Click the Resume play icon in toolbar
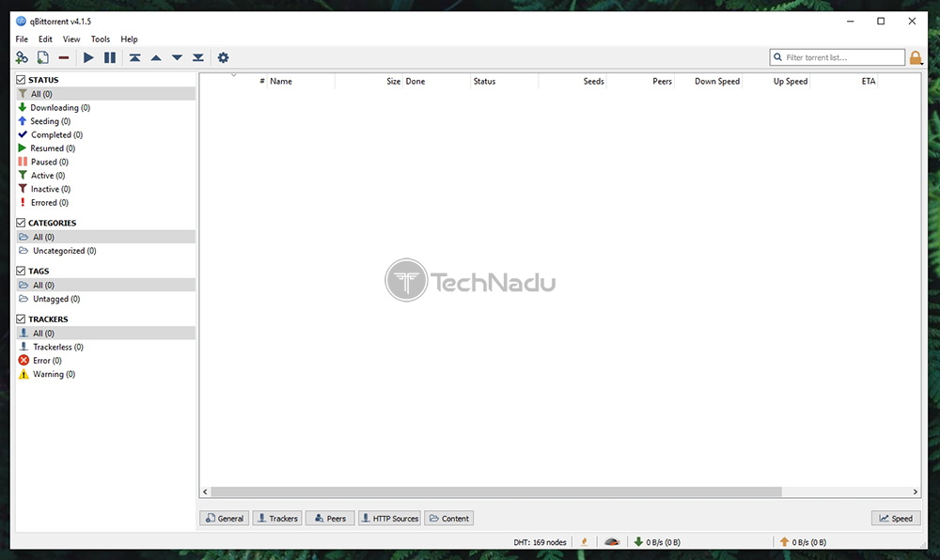The height and width of the screenshot is (560, 940). coord(88,58)
